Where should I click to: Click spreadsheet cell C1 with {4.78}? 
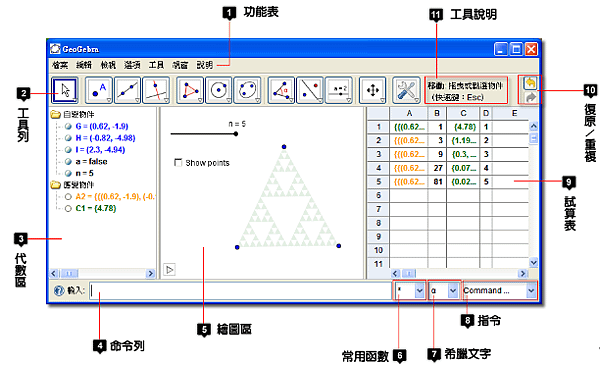tap(463, 127)
